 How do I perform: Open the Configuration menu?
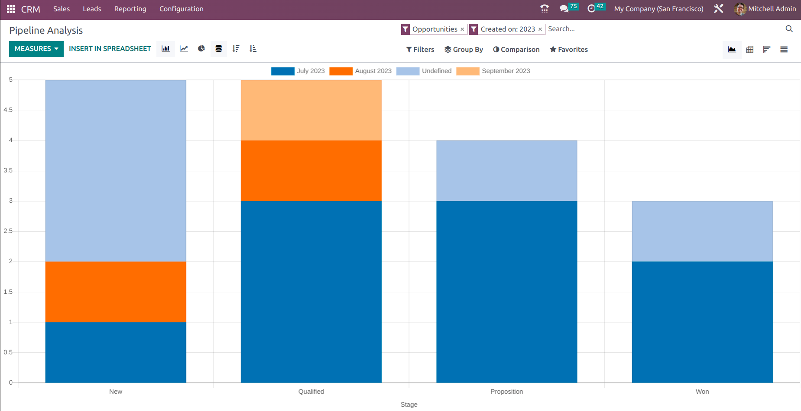coord(181,8)
